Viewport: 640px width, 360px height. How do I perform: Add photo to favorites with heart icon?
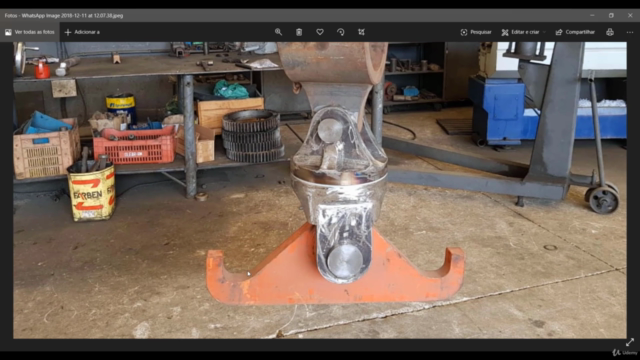click(x=320, y=32)
